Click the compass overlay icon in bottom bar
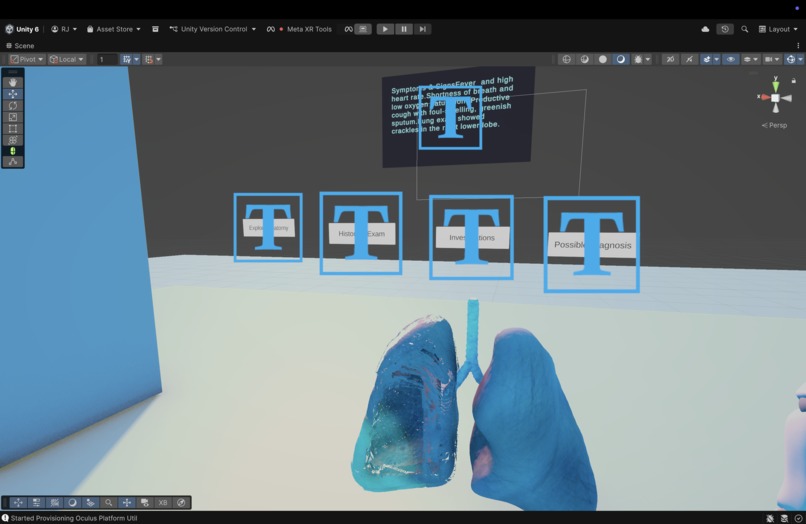 click(181, 502)
